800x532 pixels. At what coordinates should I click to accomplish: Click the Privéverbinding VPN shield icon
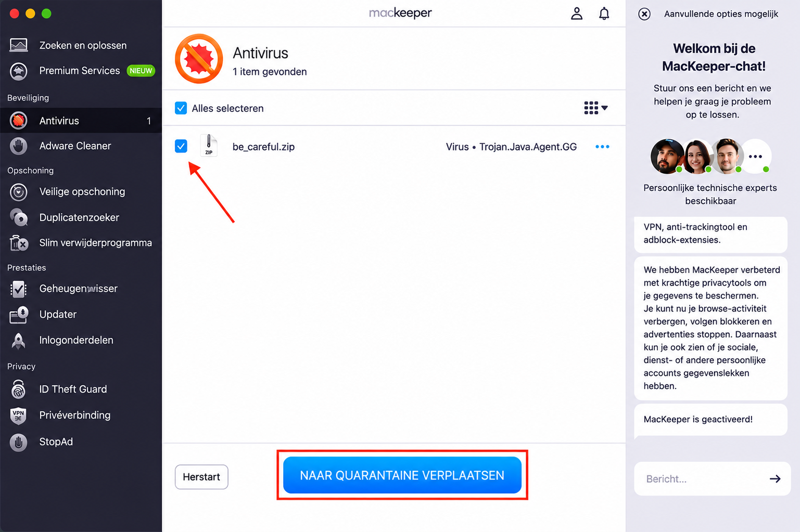(19, 415)
